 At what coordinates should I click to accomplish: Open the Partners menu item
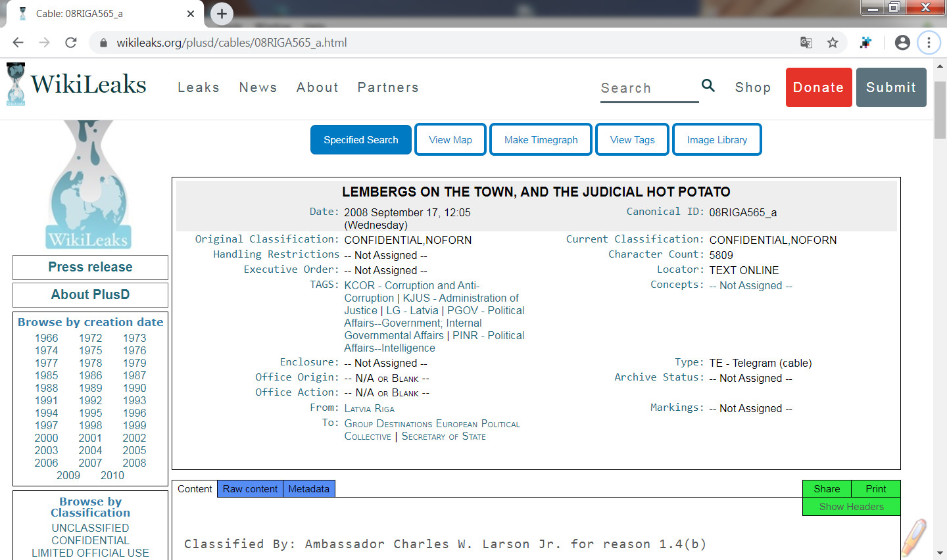point(388,87)
